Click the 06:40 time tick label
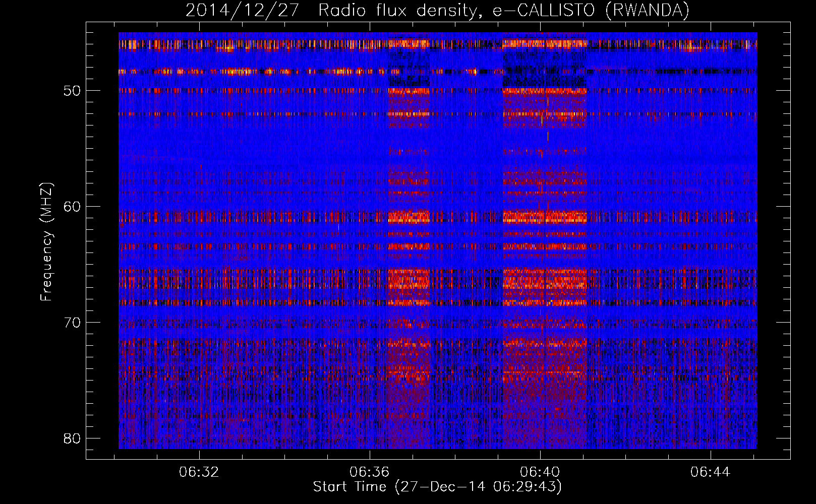This screenshot has height=504, width=816. click(x=540, y=472)
